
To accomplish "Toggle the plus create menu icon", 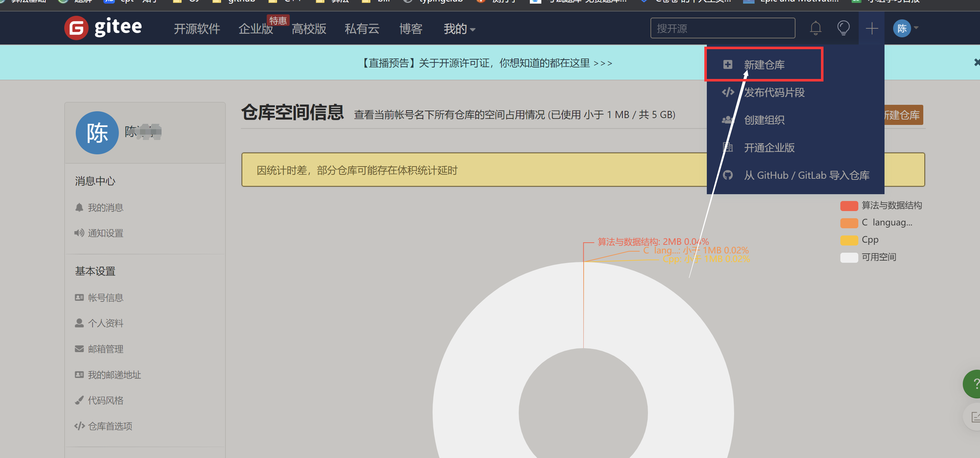I will click(x=871, y=28).
